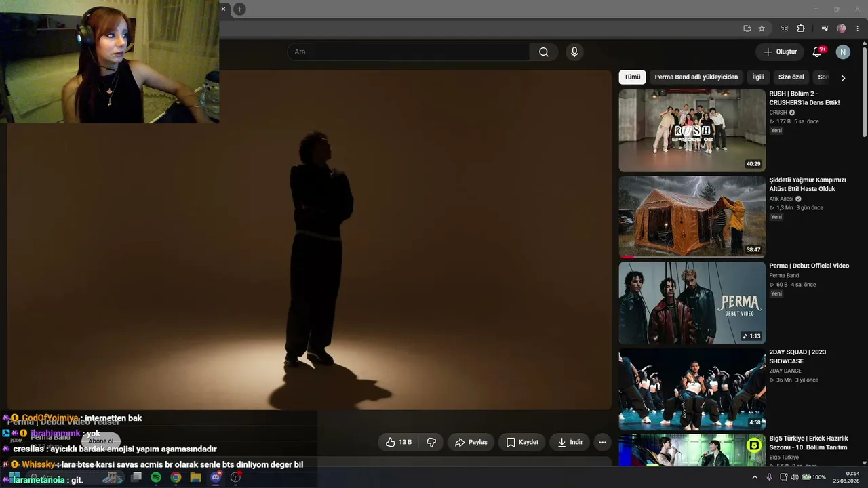Click the YouTube search magnifier button
Screen dimensions: 868x488
click(x=544, y=52)
